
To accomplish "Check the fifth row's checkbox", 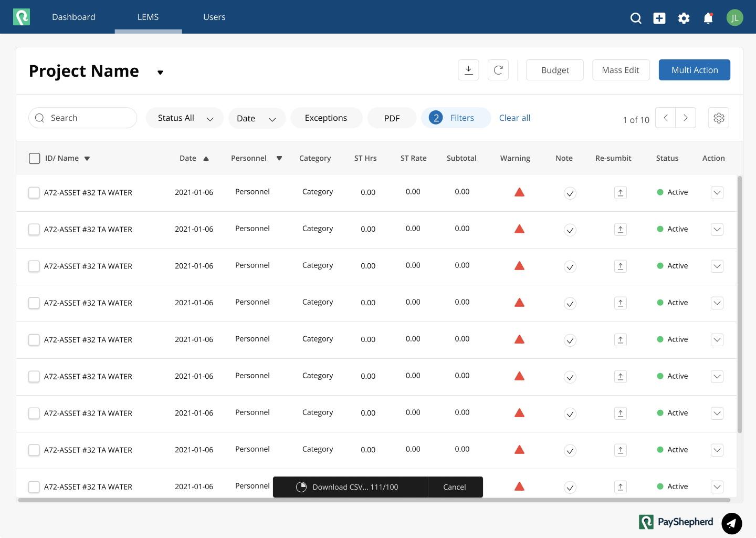I will (34, 340).
